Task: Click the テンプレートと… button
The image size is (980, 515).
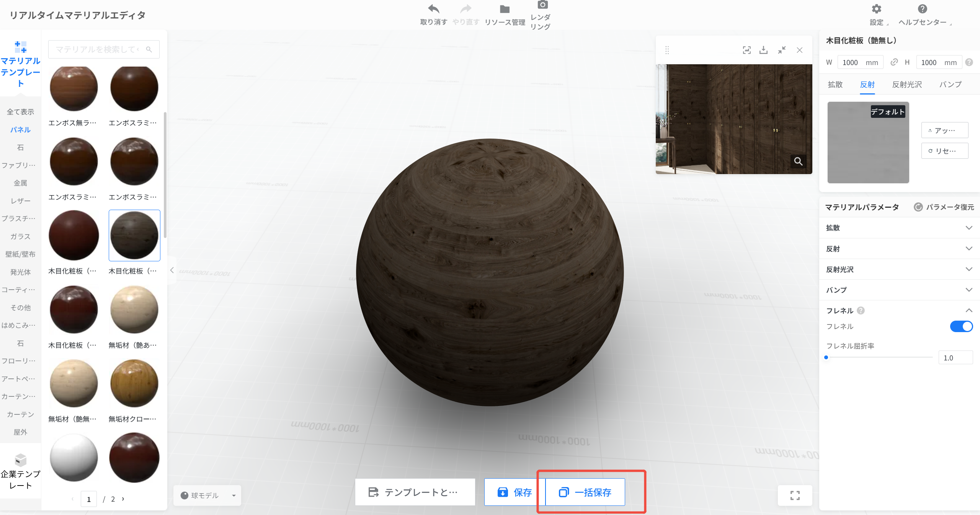Action: pyautogui.click(x=415, y=492)
